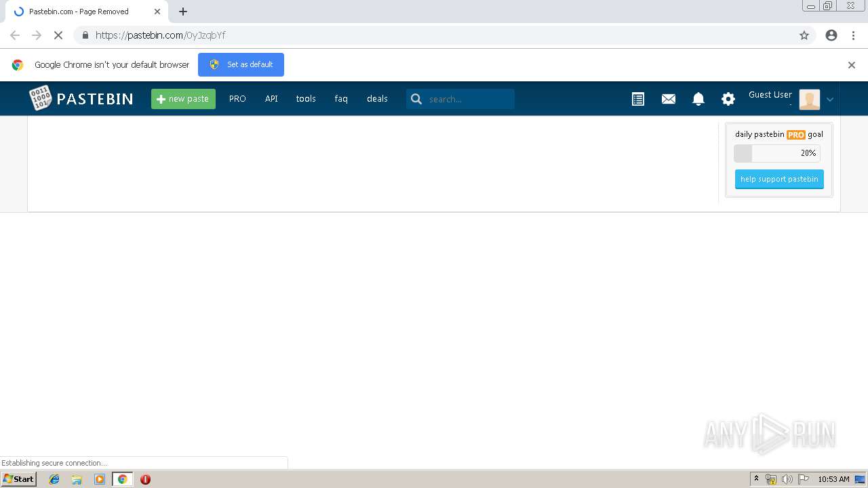Screen dimensions: 868x488
Task: Open the Chrome three-dot menu
Action: [x=854, y=35]
